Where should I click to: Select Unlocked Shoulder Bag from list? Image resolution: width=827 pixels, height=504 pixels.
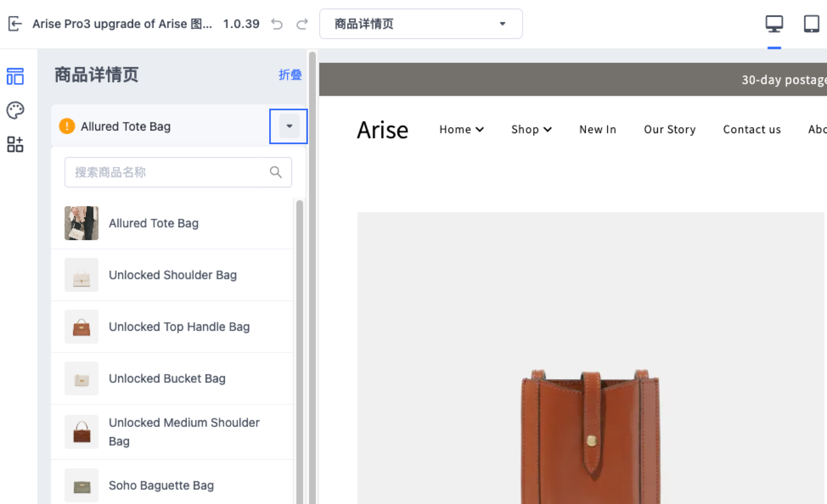coord(172,275)
